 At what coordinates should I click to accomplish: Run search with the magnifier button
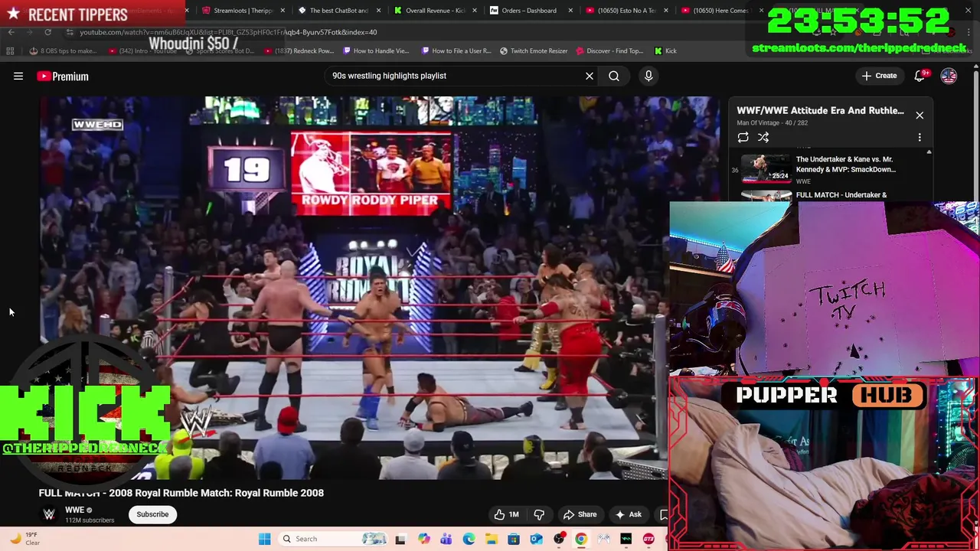click(x=614, y=76)
